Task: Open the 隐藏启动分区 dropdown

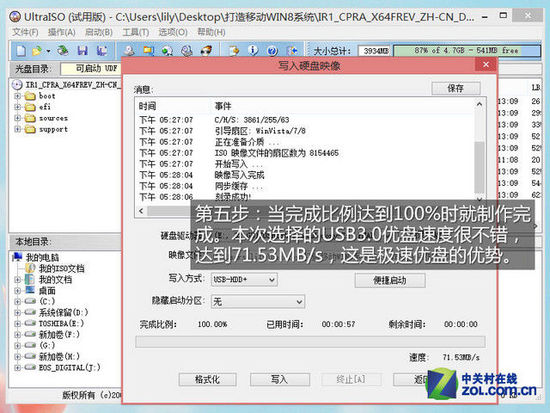Action: coord(258,301)
